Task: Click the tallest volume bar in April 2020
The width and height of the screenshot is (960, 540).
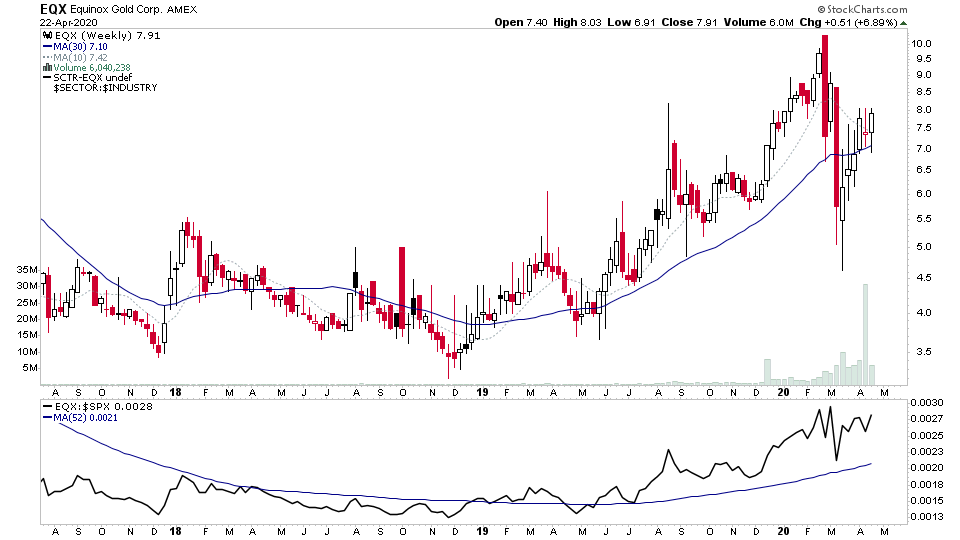Action: click(x=865, y=334)
